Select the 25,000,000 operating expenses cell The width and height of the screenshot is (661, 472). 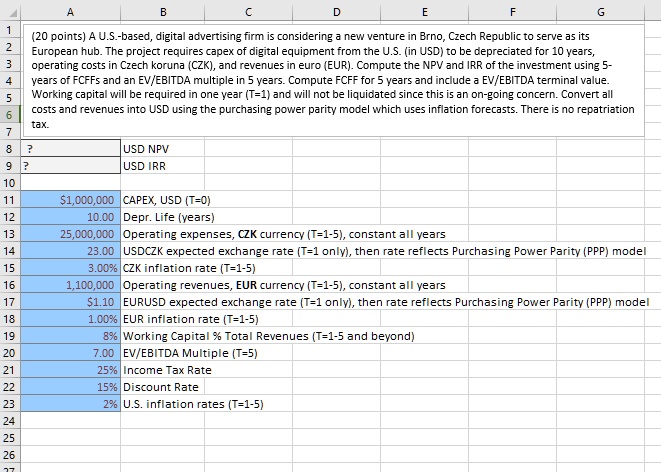coord(71,234)
